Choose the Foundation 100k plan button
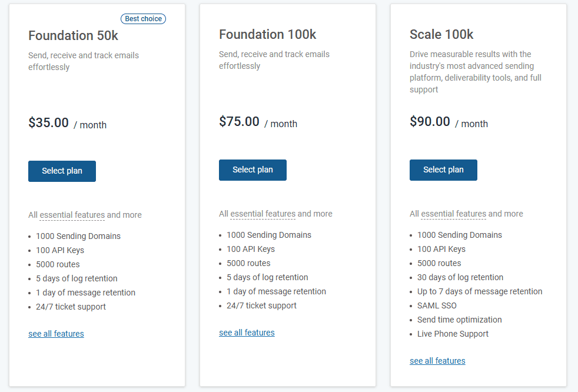This screenshot has width=578, height=392. [x=253, y=170]
